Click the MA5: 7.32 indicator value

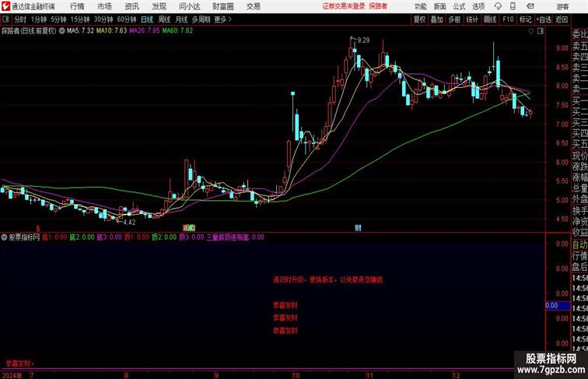pyautogui.click(x=80, y=31)
